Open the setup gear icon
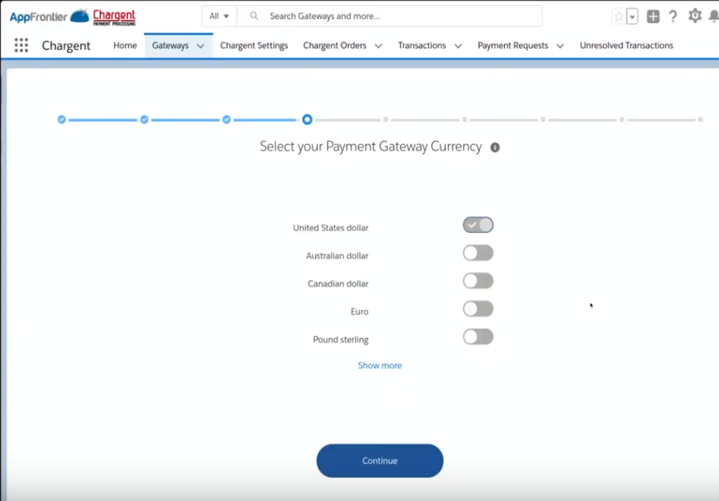 pyautogui.click(x=695, y=16)
